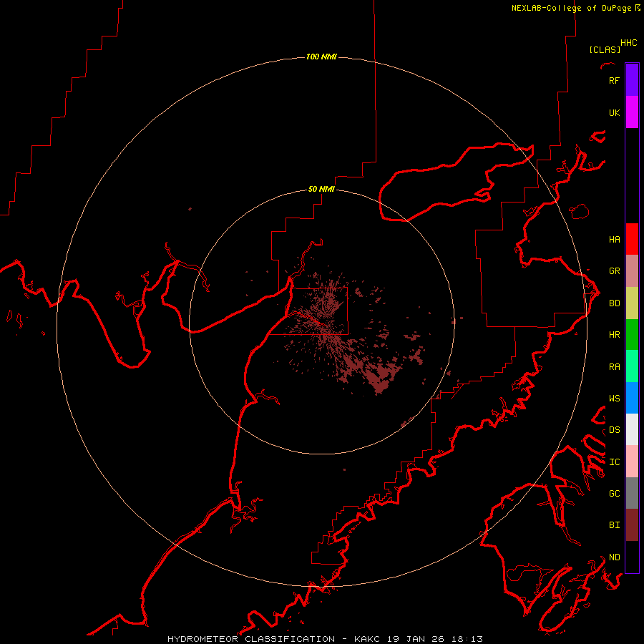Click the DS white legend swatch
The width and height of the screenshot is (644, 644).
[x=632, y=429]
